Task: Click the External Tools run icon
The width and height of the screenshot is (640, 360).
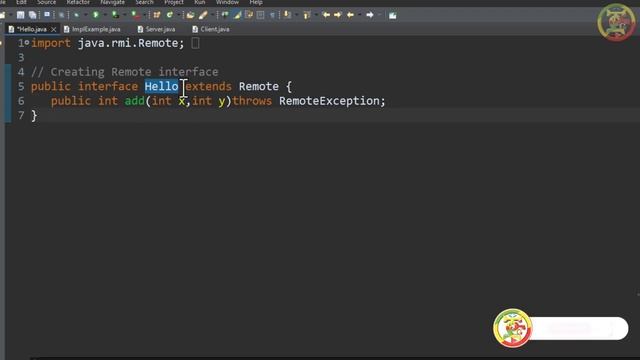Action: pyautogui.click(x=135, y=15)
